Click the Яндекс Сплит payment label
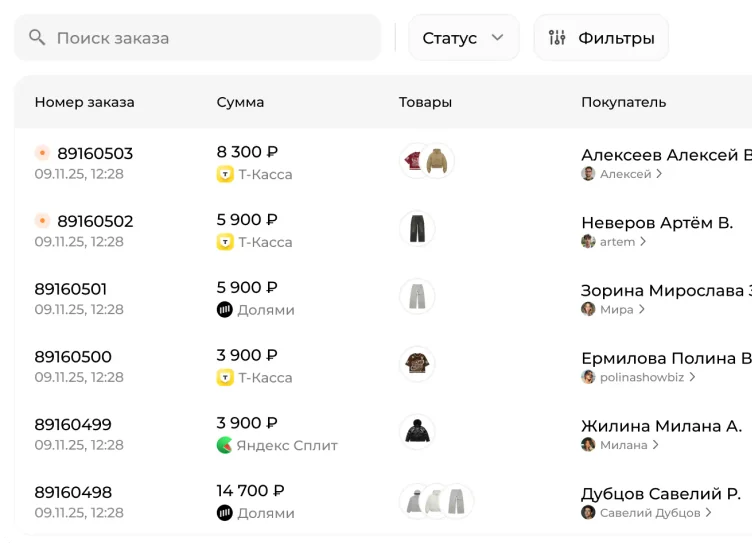Image resolution: width=752 pixels, height=549 pixels. (x=287, y=445)
